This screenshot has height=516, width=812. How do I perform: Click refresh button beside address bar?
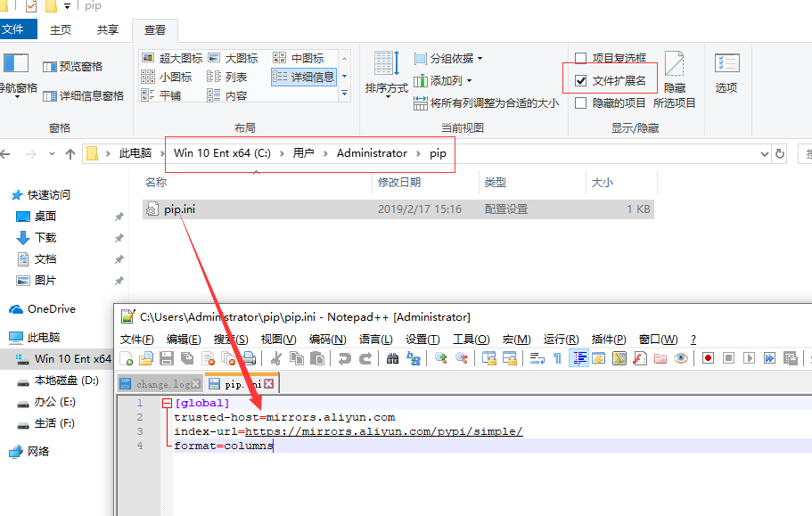coord(779,153)
